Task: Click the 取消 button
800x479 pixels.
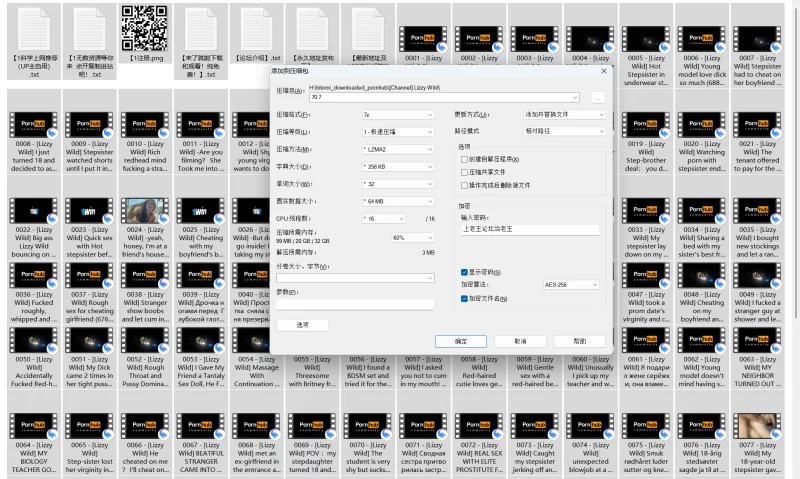Action: [x=520, y=341]
